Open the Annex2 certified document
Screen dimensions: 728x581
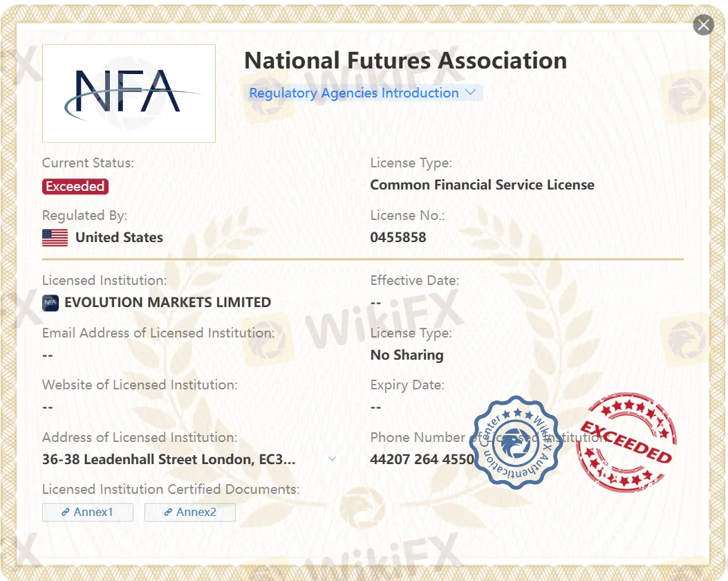click(x=189, y=512)
